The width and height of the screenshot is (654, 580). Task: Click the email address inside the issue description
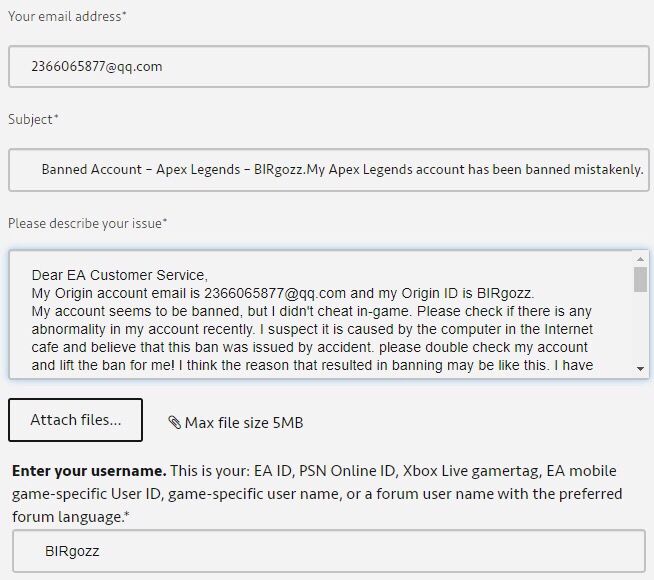coord(275,293)
